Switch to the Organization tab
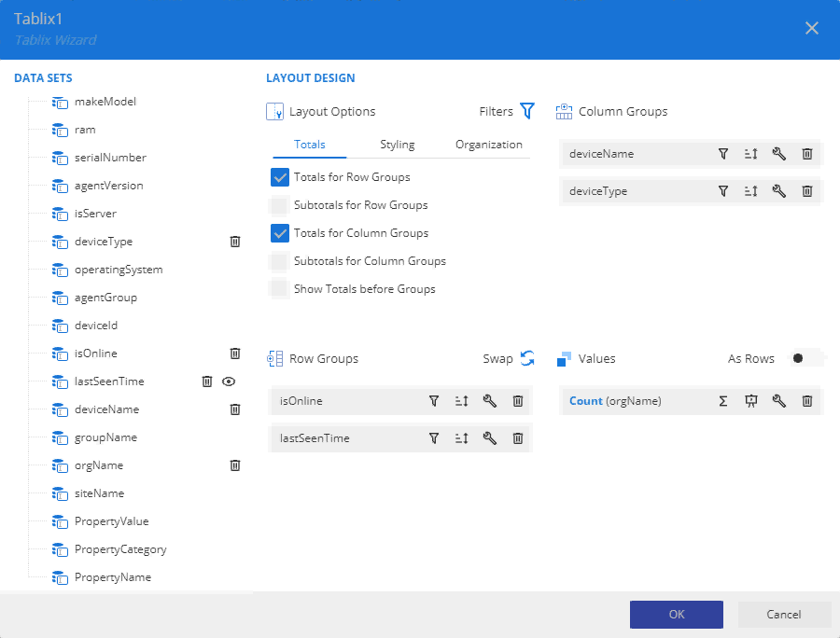 point(488,145)
